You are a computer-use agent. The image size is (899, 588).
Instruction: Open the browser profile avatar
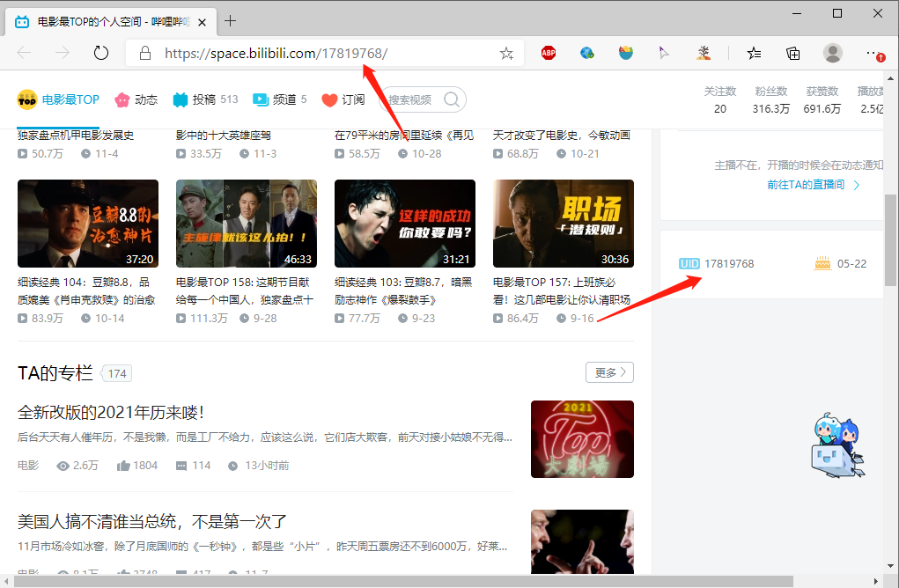[832, 53]
